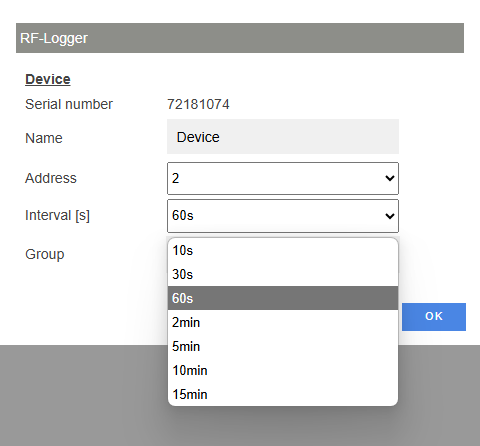Image resolution: width=480 pixels, height=446 pixels.
Task: Select 10min in the dropdown list
Action: [283, 370]
